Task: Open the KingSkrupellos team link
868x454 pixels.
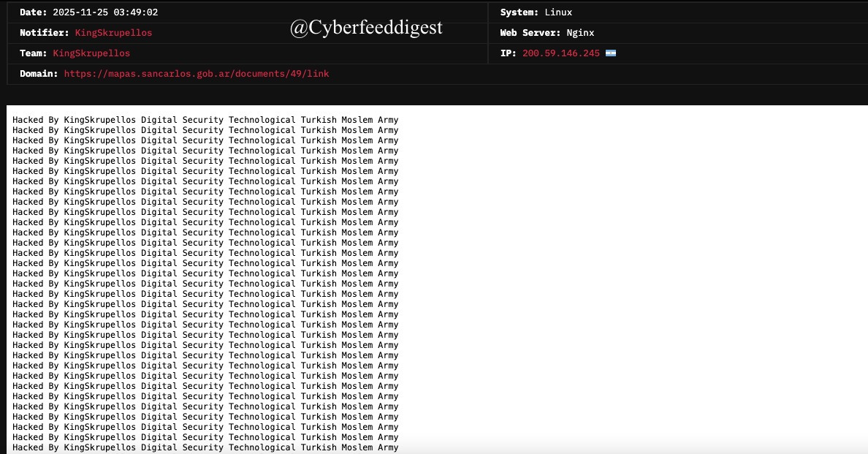Action: point(91,53)
